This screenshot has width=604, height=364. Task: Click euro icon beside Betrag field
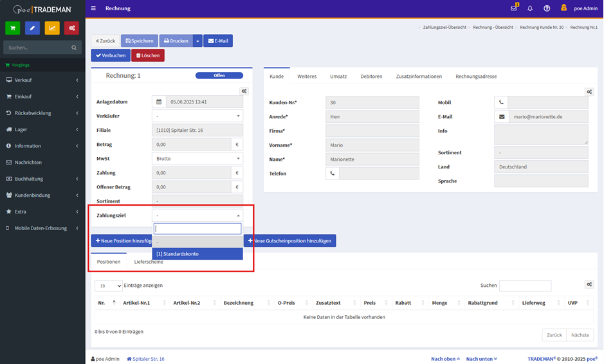pyautogui.click(x=237, y=145)
